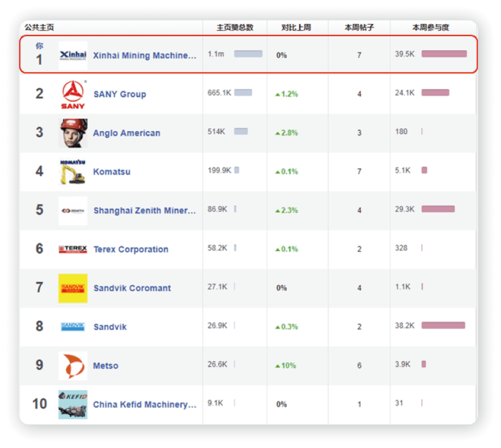This screenshot has width=501, height=448.
Task: Click Shanghai Zenith's 29.3K engagement value
Action: [405, 209]
